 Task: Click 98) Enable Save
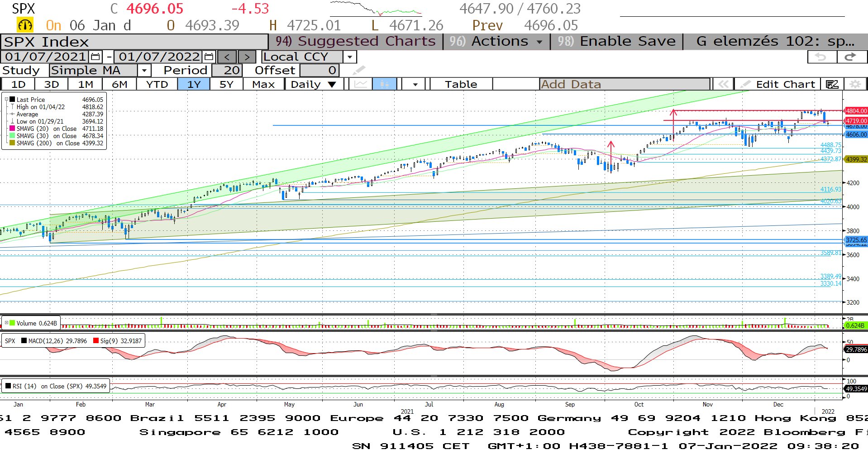tap(616, 41)
